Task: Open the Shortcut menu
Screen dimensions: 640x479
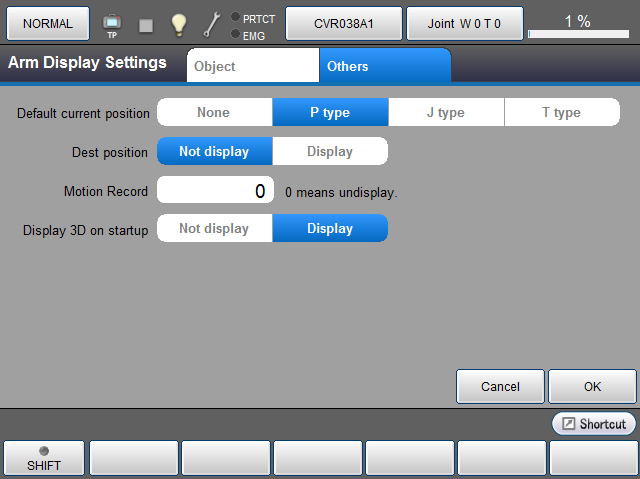Action: tap(594, 424)
